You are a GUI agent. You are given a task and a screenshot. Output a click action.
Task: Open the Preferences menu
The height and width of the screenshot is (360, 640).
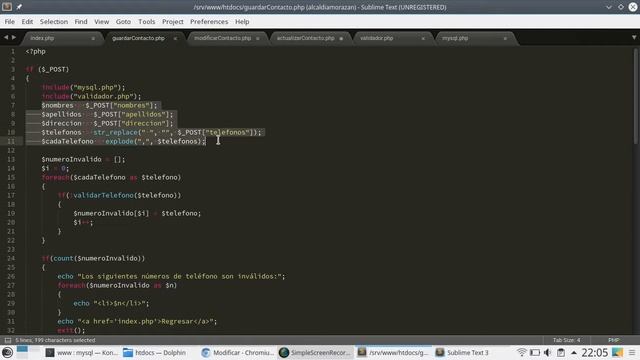pos(209,22)
